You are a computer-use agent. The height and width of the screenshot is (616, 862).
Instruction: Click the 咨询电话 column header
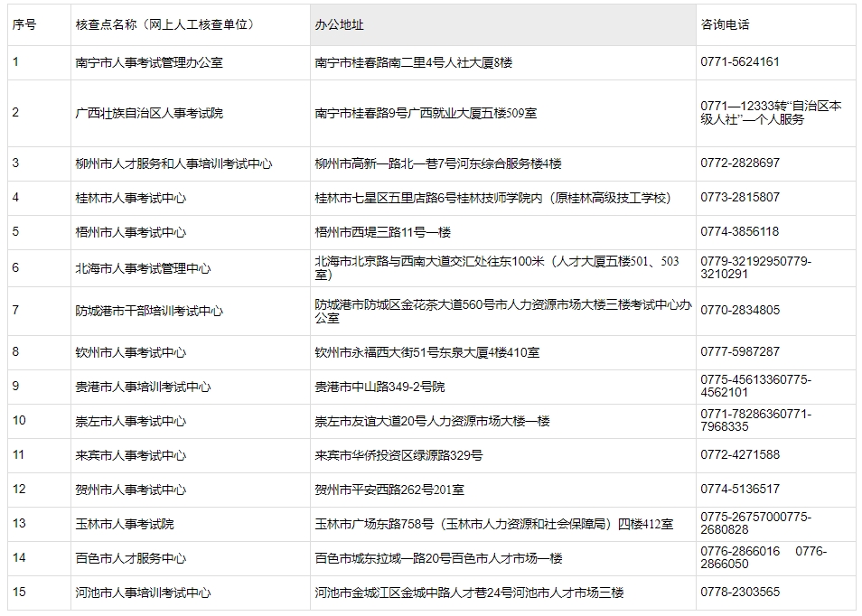click(x=725, y=24)
